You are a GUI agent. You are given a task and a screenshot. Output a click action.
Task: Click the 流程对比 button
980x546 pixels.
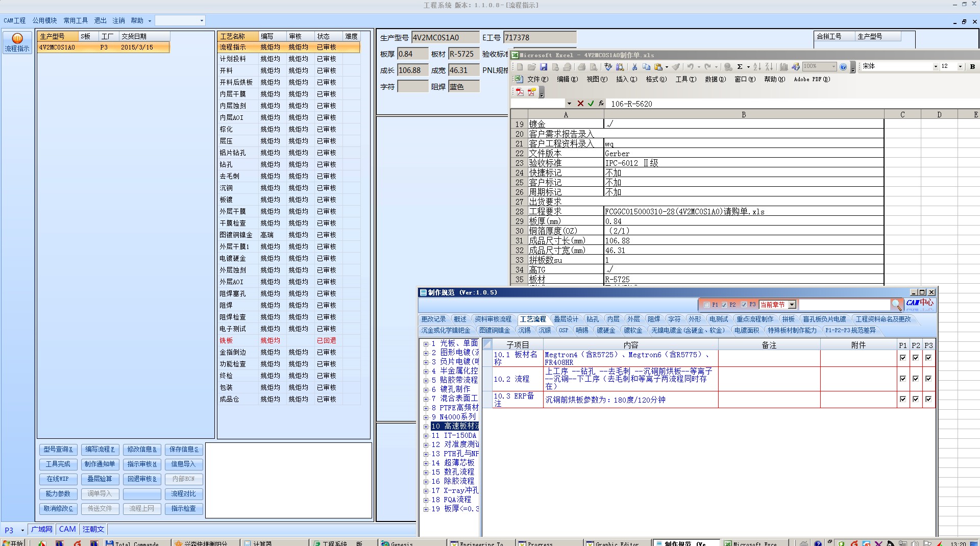tap(184, 494)
